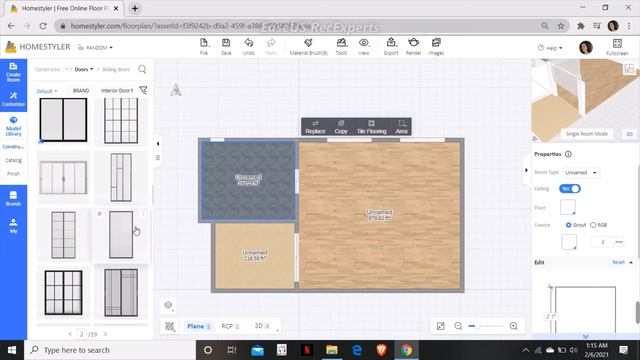Click the user avatar in Homestyler header
Image resolution: width=640 pixels, height=360 pixels.
[x=586, y=47]
